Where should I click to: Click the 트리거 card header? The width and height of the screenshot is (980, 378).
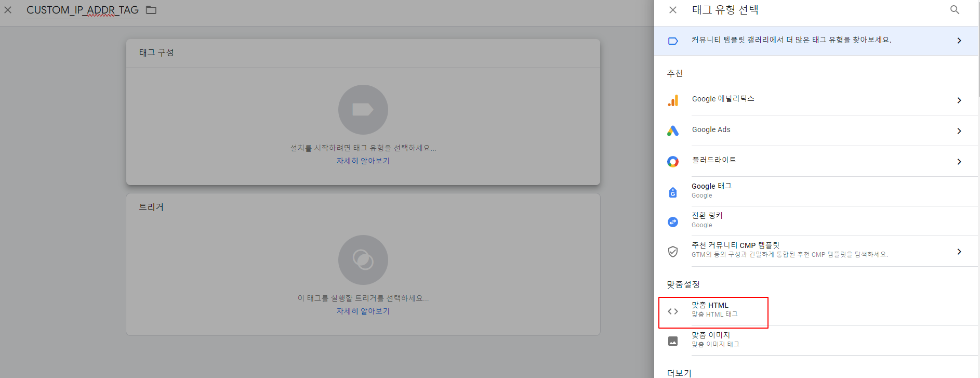pos(151,207)
